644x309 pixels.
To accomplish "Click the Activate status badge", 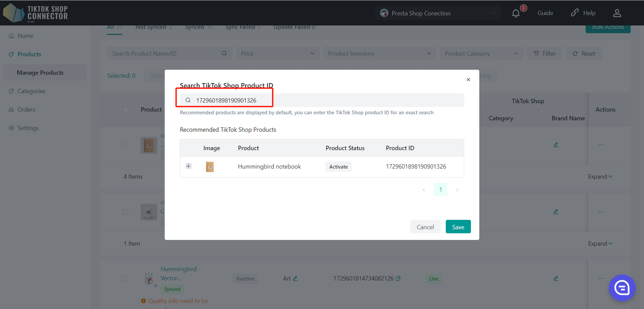I will point(339,167).
